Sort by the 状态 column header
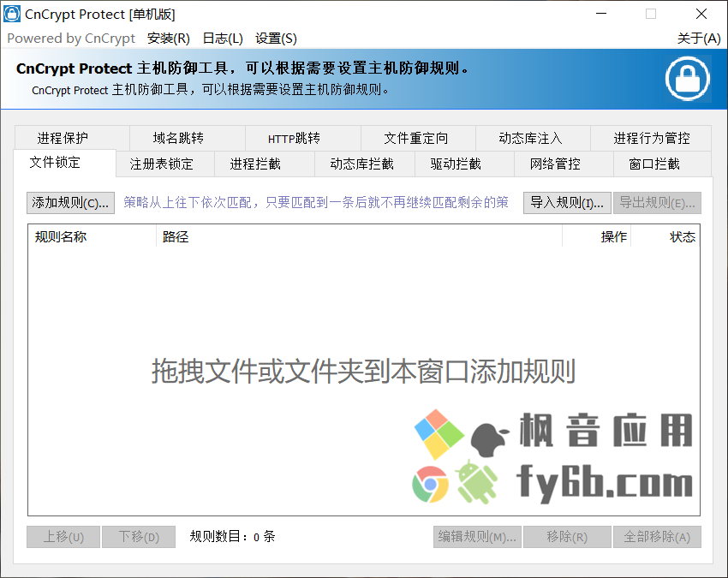This screenshot has width=728, height=578. [x=665, y=237]
